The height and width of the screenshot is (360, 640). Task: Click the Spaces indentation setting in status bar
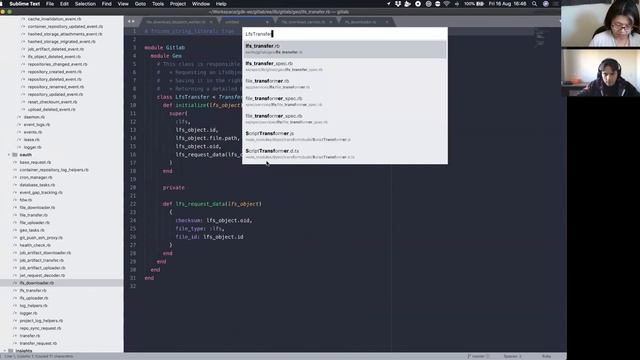click(x=512, y=356)
